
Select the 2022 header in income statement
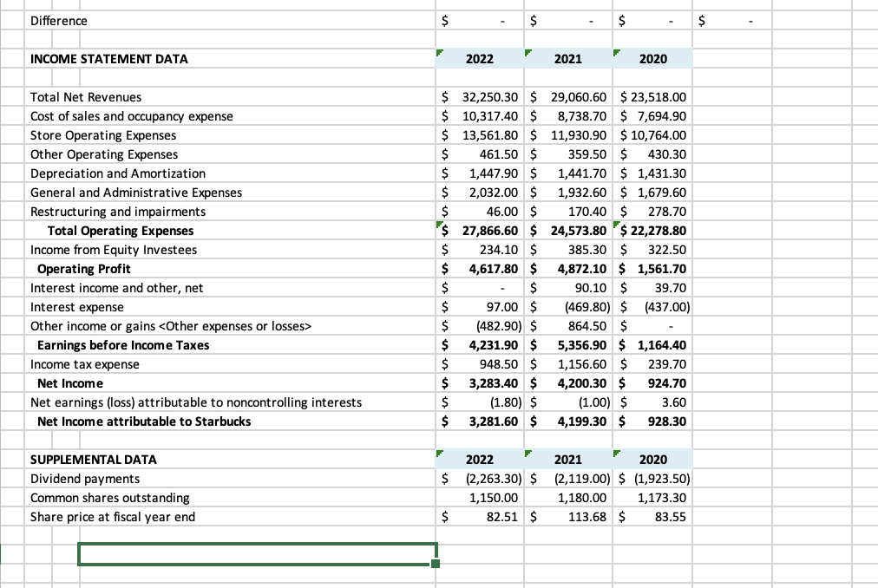pyautogui.click(x=480, y=59)
